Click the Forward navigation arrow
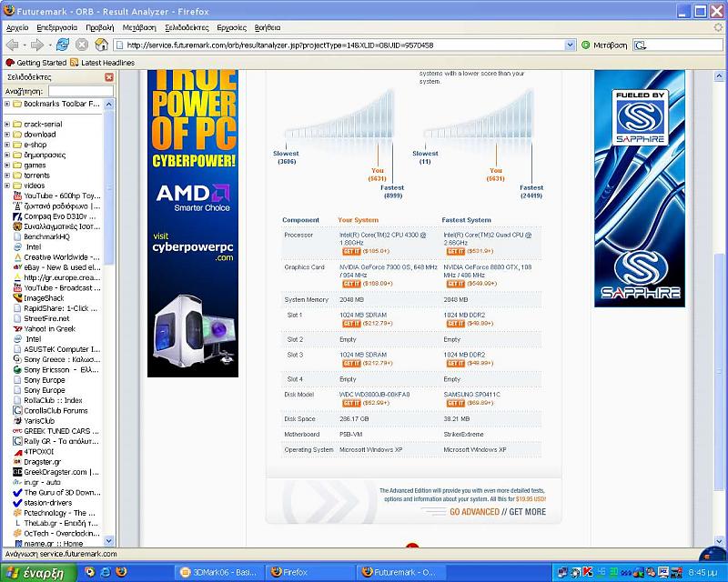Screen dimensions: 728x582 (x=36, y=45)
